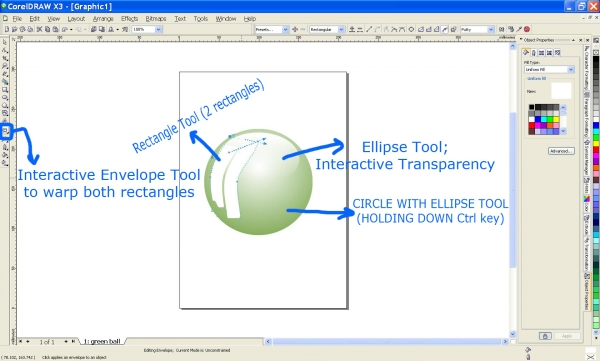Click the red Clear Envelope icon

(x=527, y=29)
